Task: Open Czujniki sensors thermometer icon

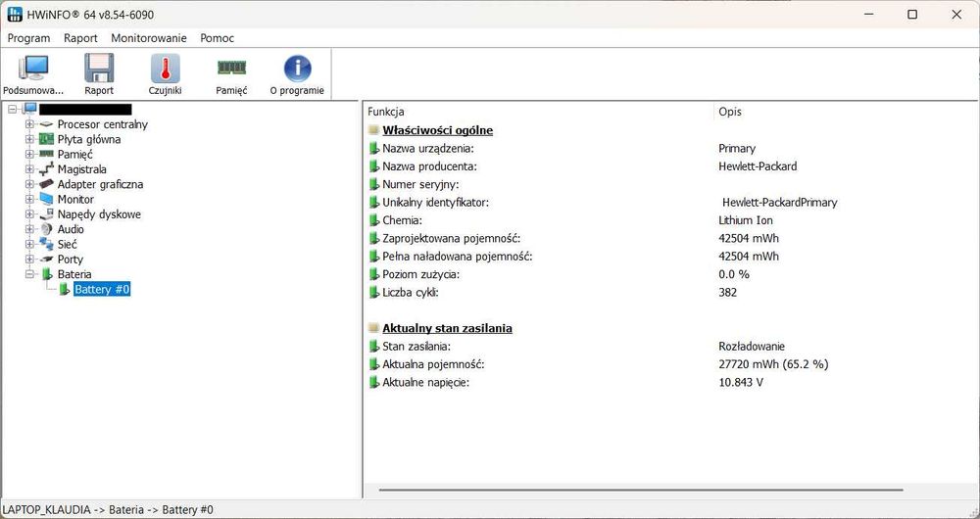Action: pyautogui.click(x=165, y=68)
